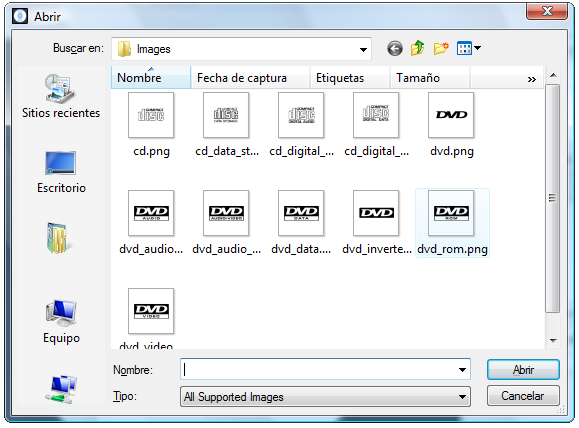Viewport: 579px width, 428px height.
Task: Go to Equipo in sidebar
Action: tap(61, 322)
